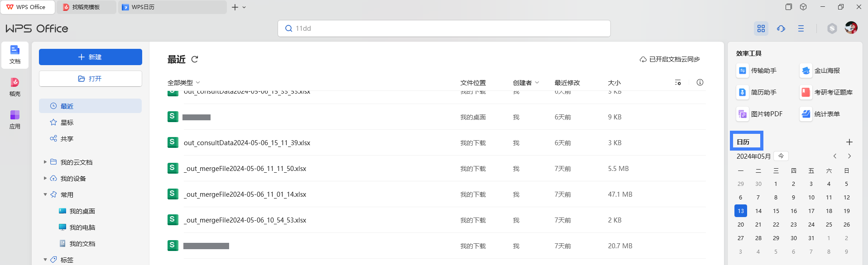This screenshot has width=868, height=265.
Task: Click the cube icon in title bar
Action: coord(803,7)
